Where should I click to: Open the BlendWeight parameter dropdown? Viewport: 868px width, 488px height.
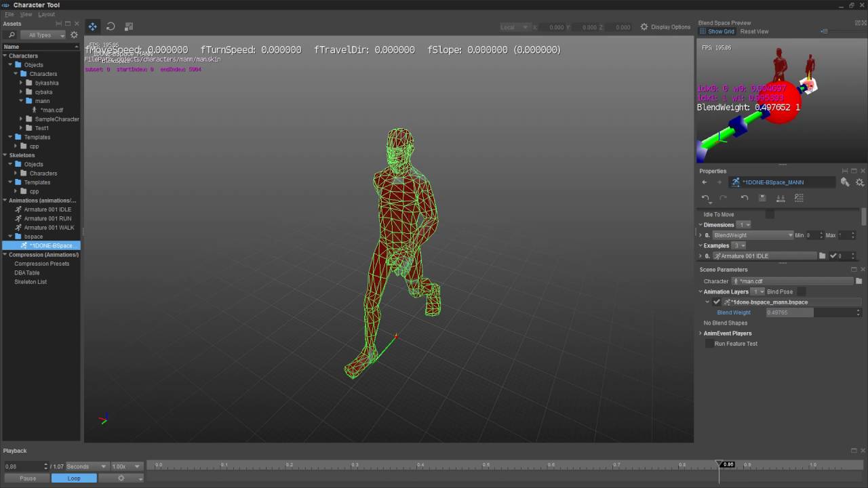753,235
